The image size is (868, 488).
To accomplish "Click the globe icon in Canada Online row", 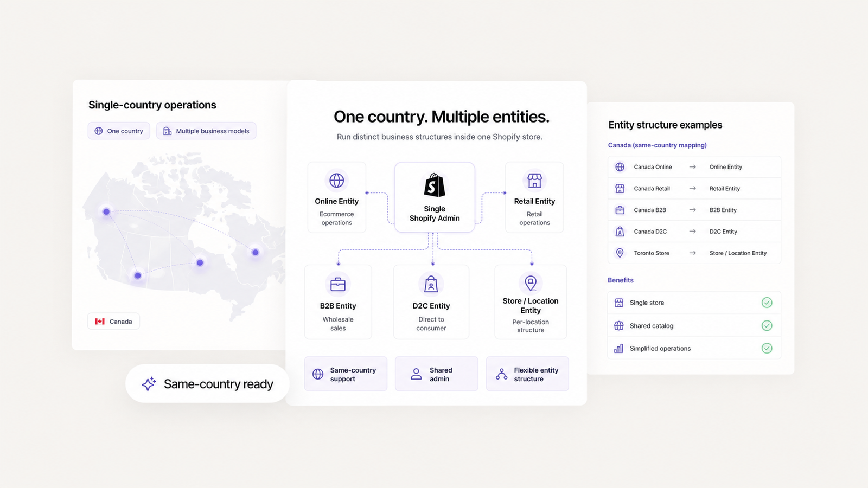I will click(x=620, y=167).
